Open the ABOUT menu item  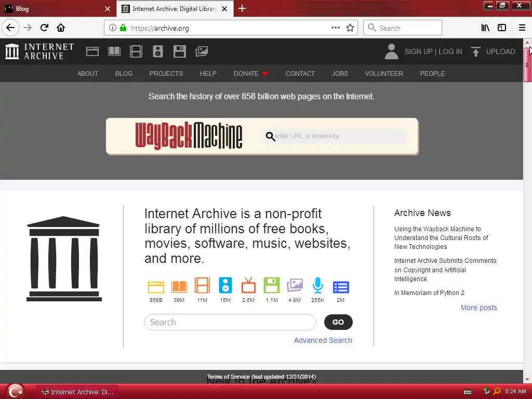[x=87, y=74]
